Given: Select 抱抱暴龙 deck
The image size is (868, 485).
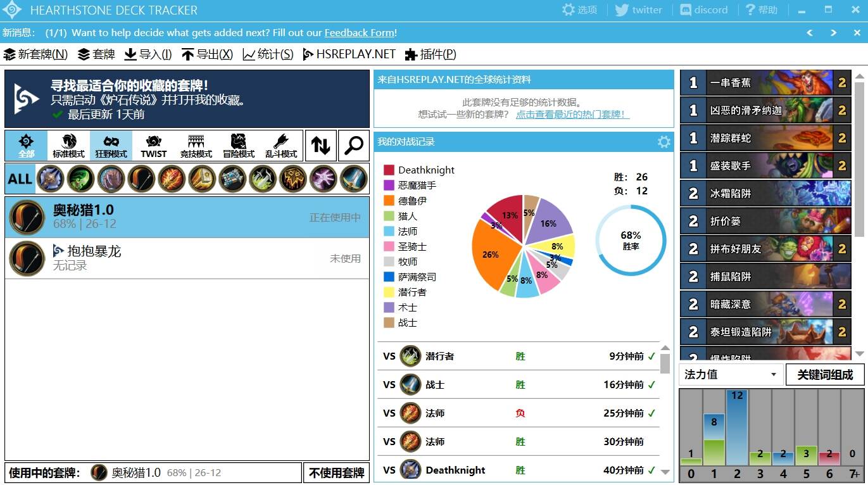Looking at the screenshot, I should [187, 258].
